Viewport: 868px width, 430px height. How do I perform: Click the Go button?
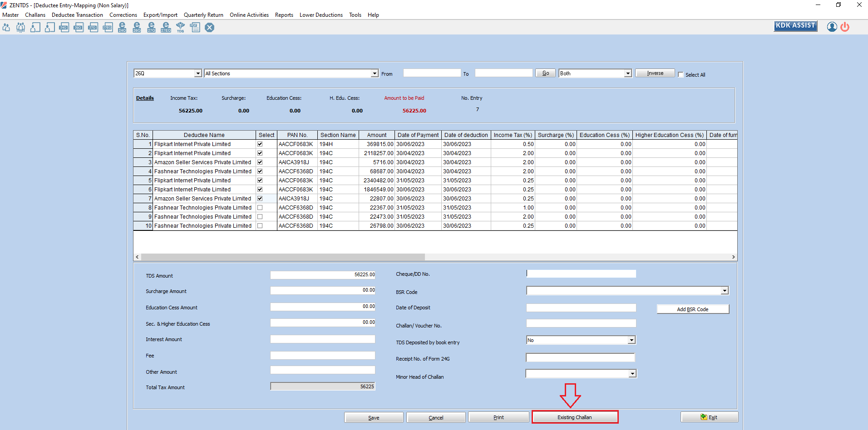pos(545,73)
